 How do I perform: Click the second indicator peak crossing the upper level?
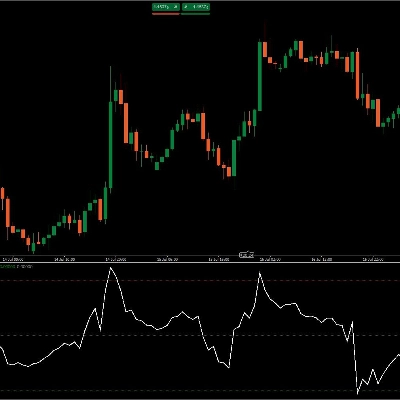point(260,273)
